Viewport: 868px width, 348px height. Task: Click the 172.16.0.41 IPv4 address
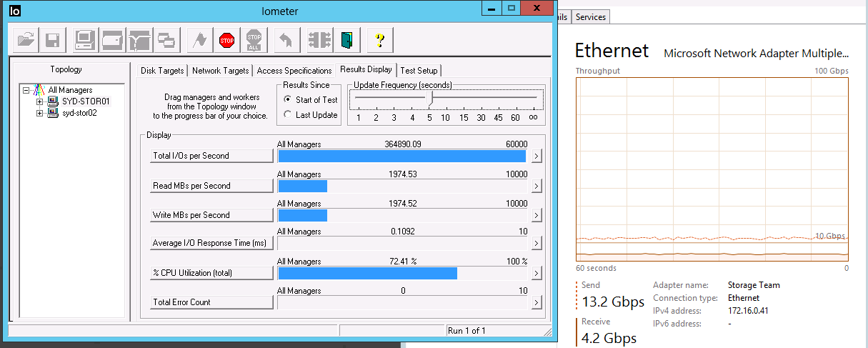pos(748,311)
